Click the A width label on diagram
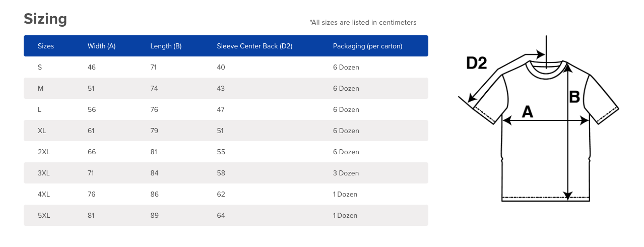Screen dimensions: 644x247 tap(527, 112)
